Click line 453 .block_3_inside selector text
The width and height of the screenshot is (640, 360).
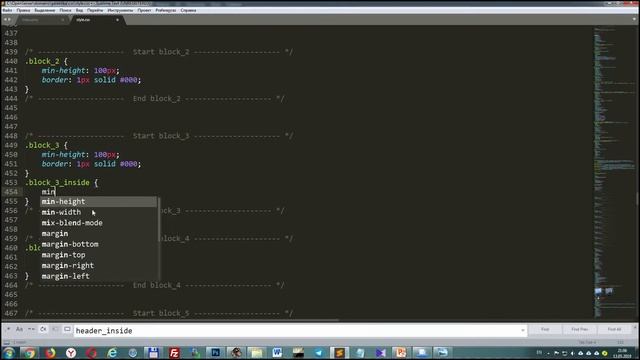click(x=57, y=182)
